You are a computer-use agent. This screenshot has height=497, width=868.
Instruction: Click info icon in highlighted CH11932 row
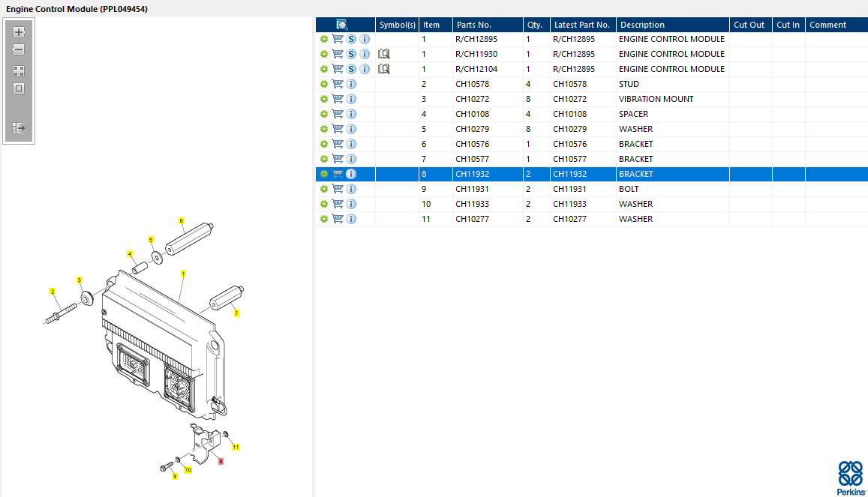pyautogui.click(x=351, y=174)
